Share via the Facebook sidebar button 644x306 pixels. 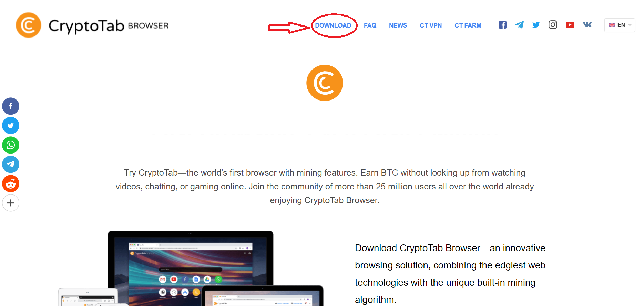(x=11, y=106)
